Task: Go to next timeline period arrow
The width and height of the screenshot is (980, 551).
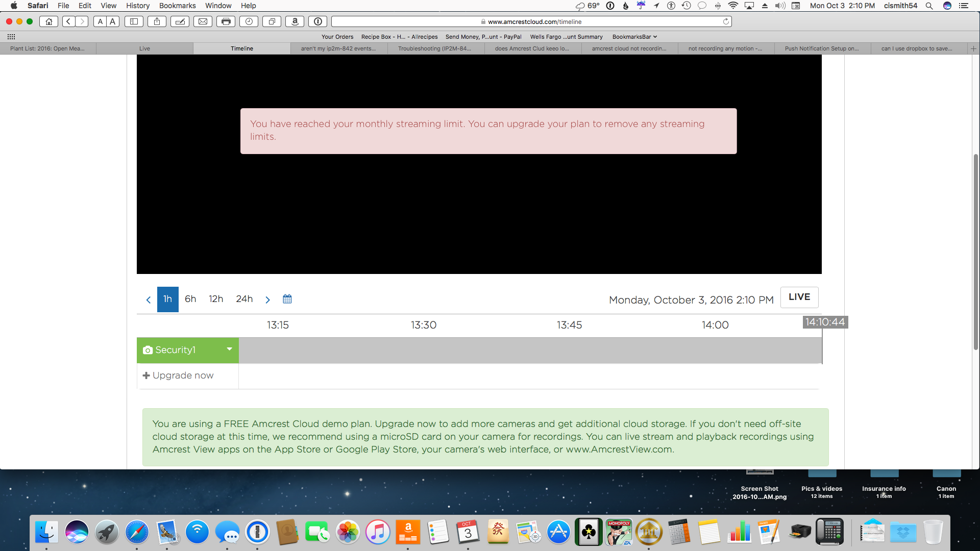Action: (x=267, y=299)
